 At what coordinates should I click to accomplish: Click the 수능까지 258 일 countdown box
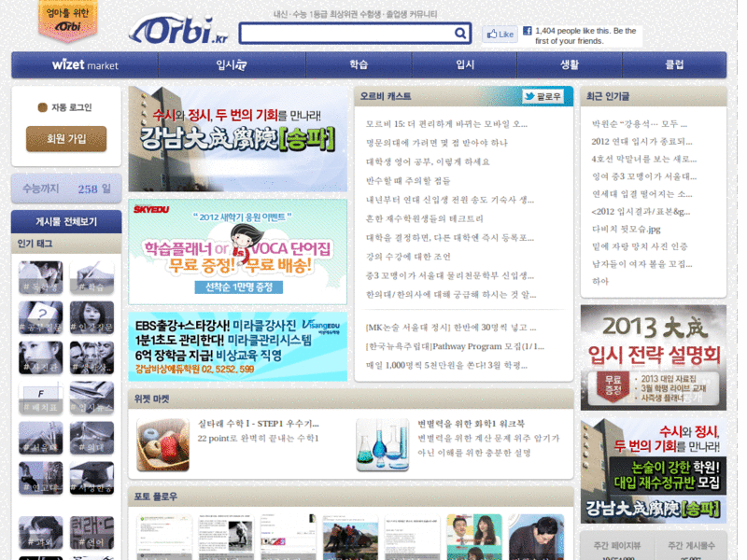point(66,189)
